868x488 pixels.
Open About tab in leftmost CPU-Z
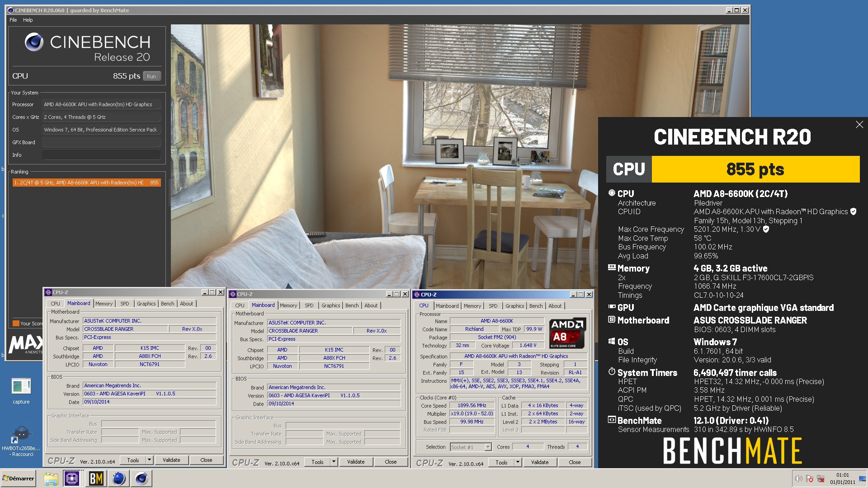(x=187, y=304)
